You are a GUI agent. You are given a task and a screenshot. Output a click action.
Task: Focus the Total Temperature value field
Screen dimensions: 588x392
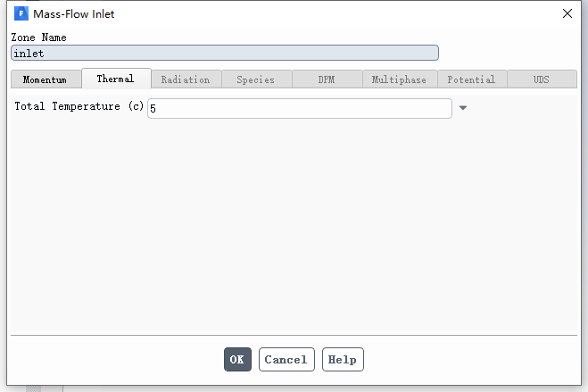(x=300, y=108)
